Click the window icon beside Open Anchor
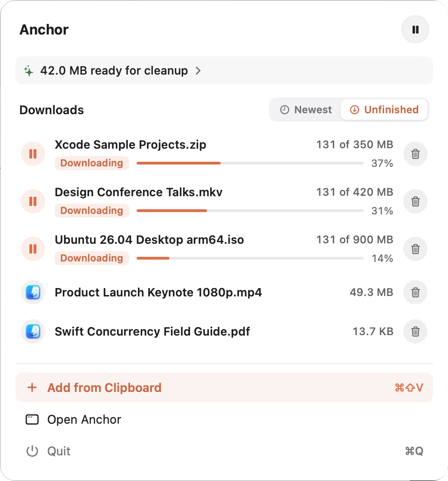The height and width of the screenshot is (481, 448). point(32,419)
